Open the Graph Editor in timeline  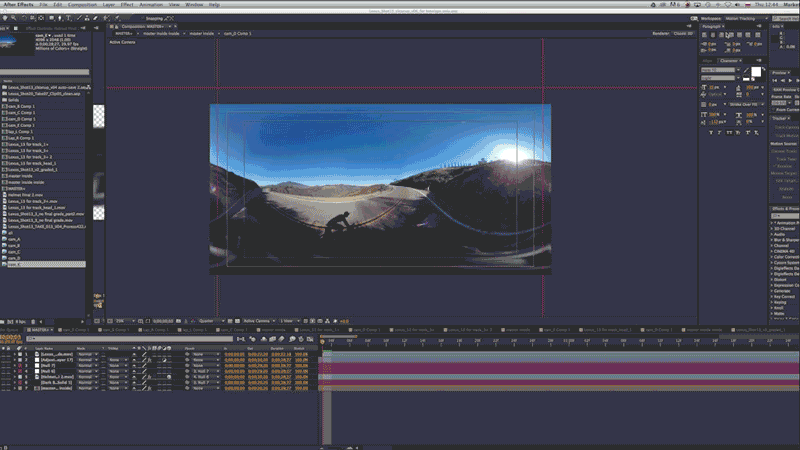pos(310,339)
